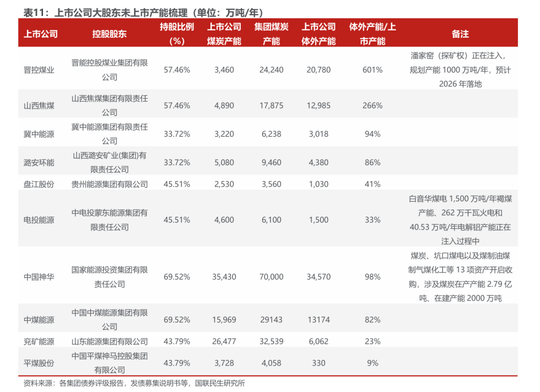The image size is (540, 392).
Task: Select the 控股股东 column header
Action: [109, 34]
